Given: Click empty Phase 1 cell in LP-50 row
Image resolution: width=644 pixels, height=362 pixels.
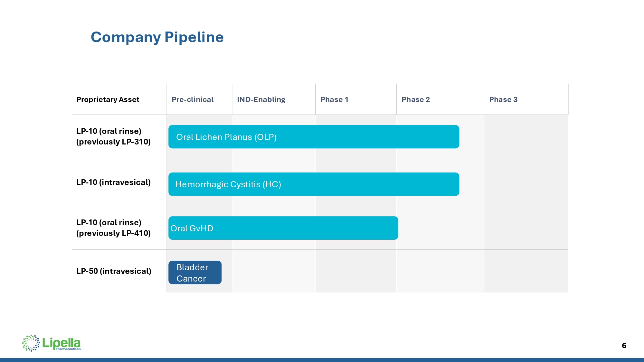Looking at the screenshot, I should (356, 271).
